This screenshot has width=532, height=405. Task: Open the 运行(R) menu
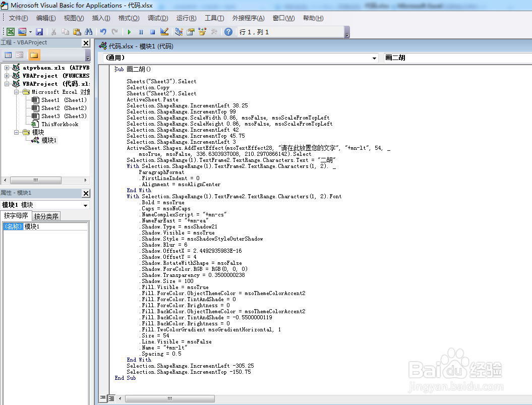click(186, 18)
